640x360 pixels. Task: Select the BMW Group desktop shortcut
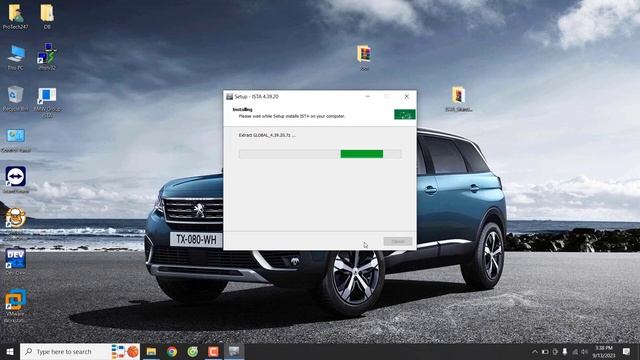[47, 102]
